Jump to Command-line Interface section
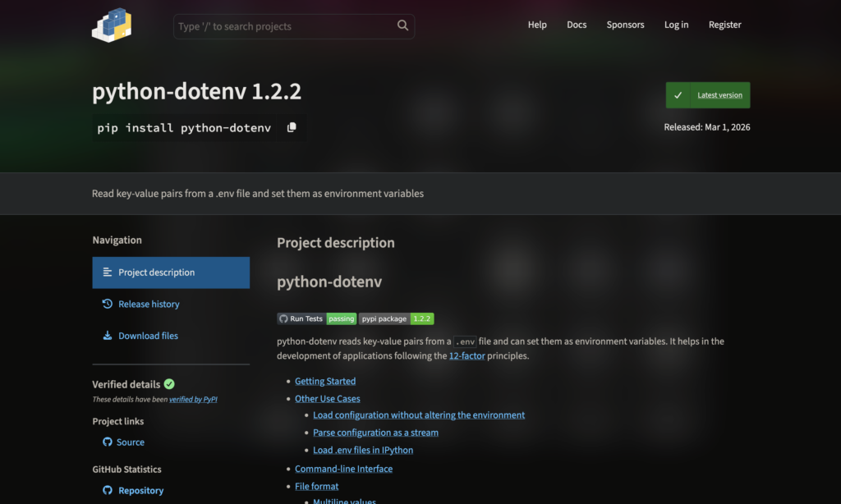Screen dimensions: 841x504 click(344, 469)
